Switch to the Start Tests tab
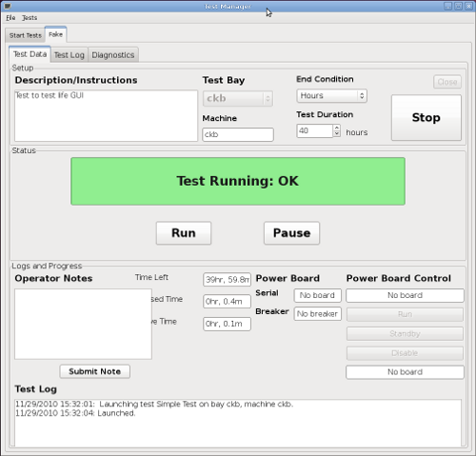Screen dimensions: 476x456 tap(26, 35)
